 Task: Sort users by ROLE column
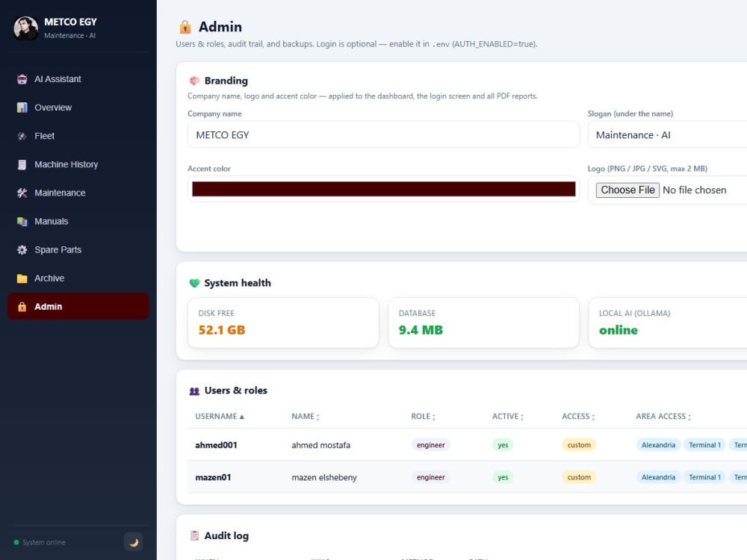click(x=423, y=417)
